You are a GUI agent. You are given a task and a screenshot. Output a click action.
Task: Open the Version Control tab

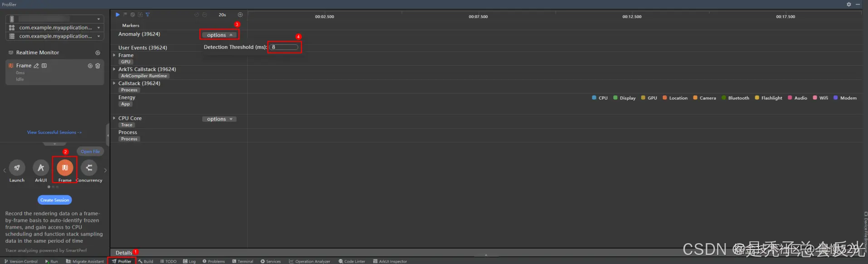point(21,261)
